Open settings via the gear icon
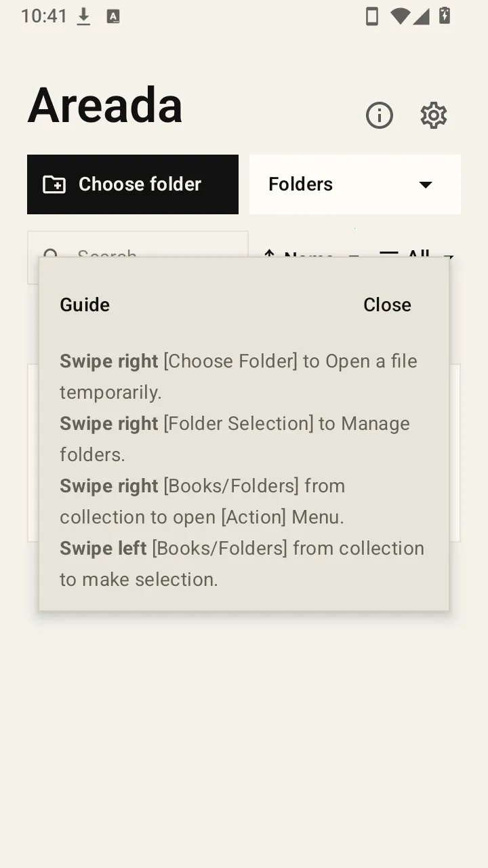The width and height of the screenshot is (488, 868). coord(434,115)
